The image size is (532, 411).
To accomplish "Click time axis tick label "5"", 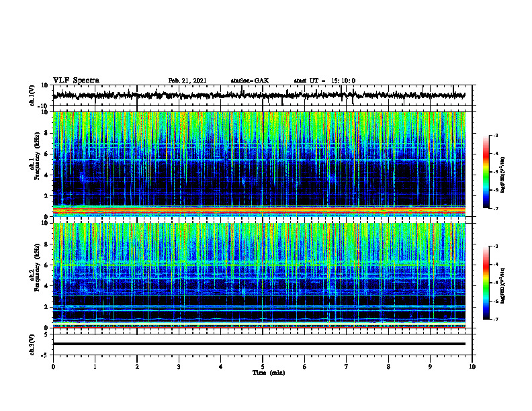I will pyautogui.click(x=263, y=367).
